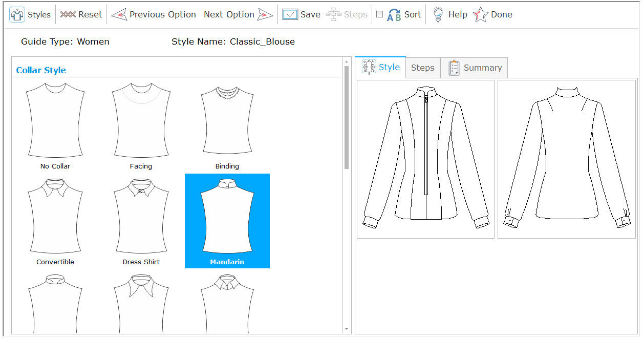Screen dimensions: 644x339
Task: Click the Next Option text
Action: point(229,14)
